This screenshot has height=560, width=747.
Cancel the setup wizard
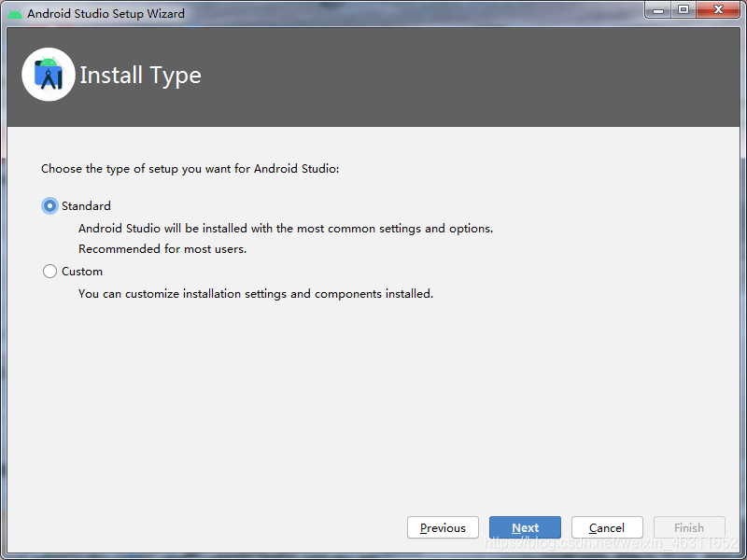(x=607, y=527)
